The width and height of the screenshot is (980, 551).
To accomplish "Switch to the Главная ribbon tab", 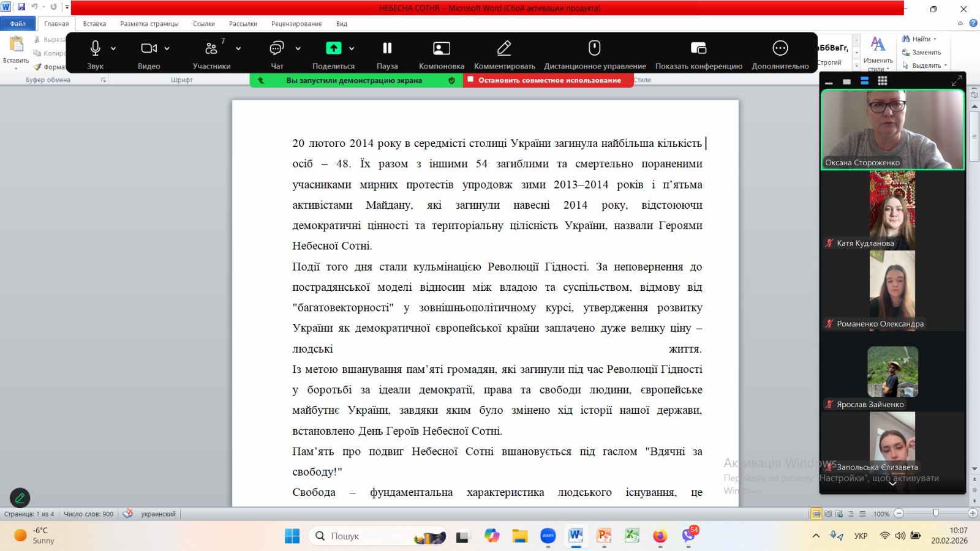I will pyautogui.click(x=56, y=24).
